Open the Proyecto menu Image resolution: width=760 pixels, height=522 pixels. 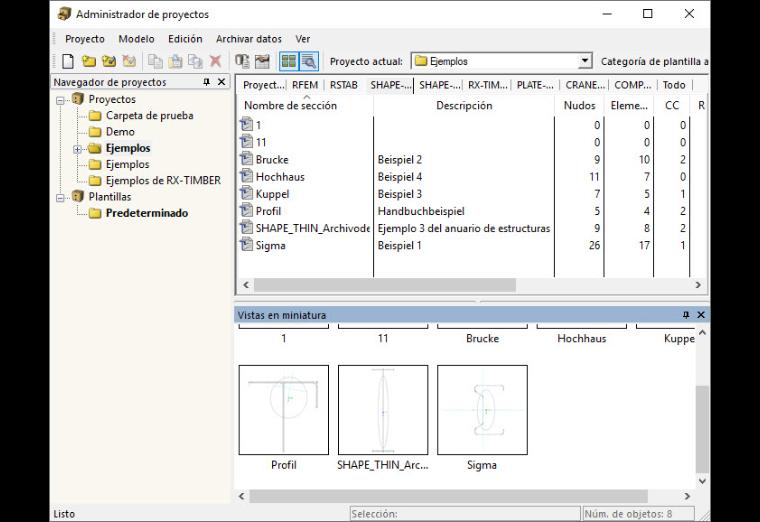(85, 39)
